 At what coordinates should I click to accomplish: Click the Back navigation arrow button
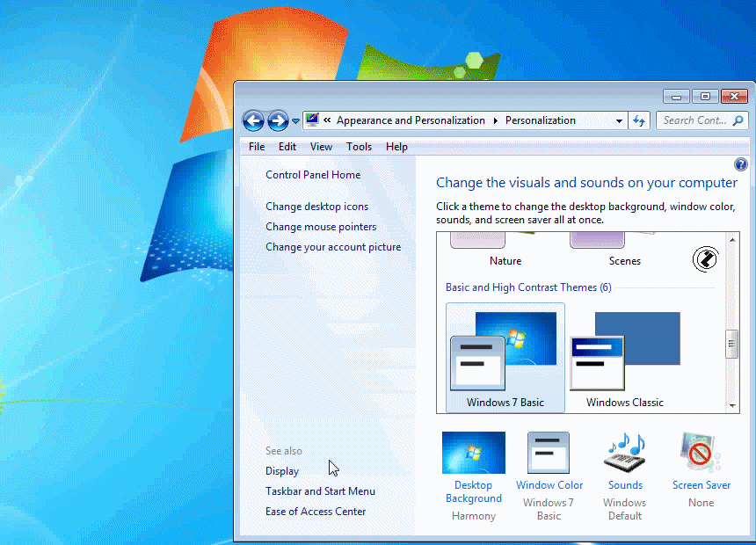[253, 120]
